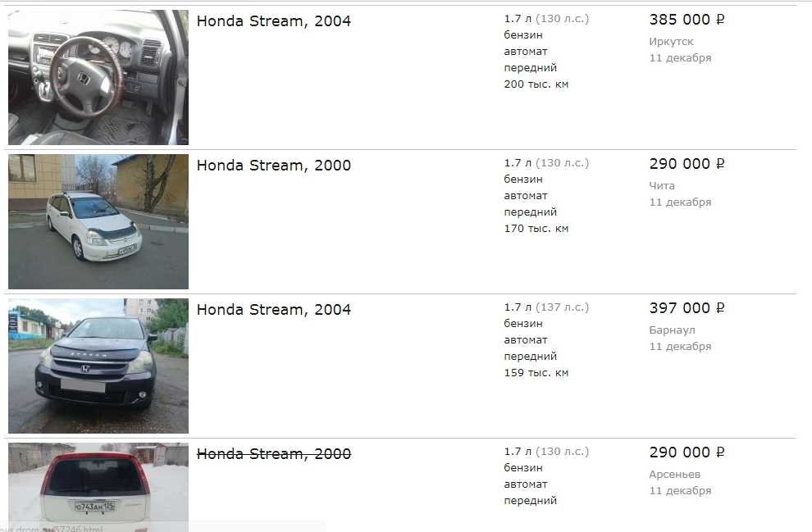Click the 290 000 ₽ price for Chita
The width and height of the screenshot is (812, 532).
(x=687, y=164)
